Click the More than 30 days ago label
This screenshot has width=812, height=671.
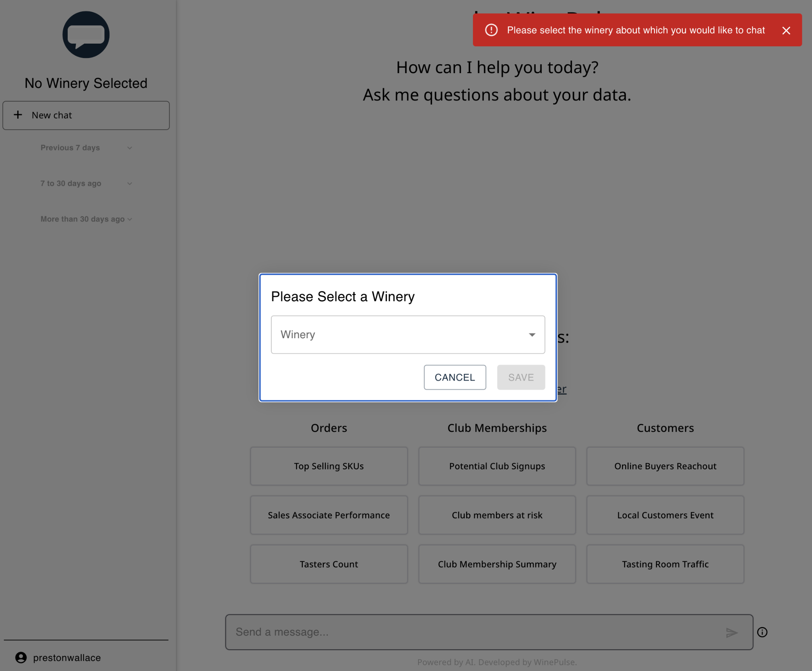point(82,219)
